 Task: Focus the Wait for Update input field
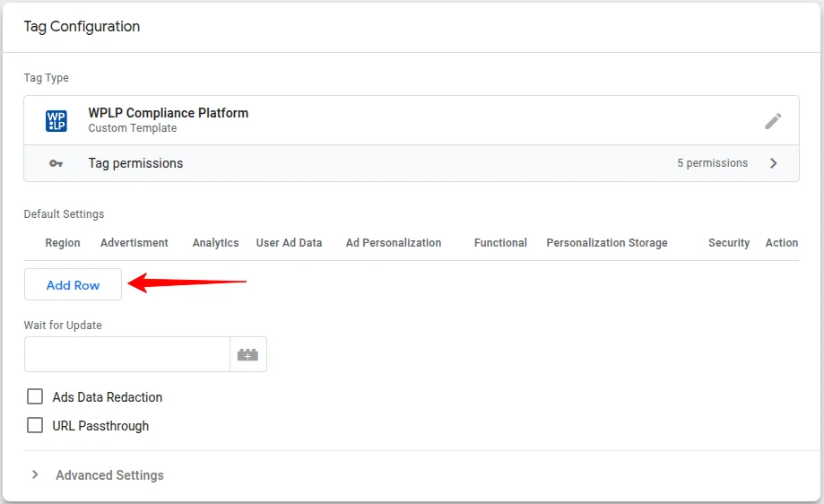pyautogui.click(x=127, y=355)
